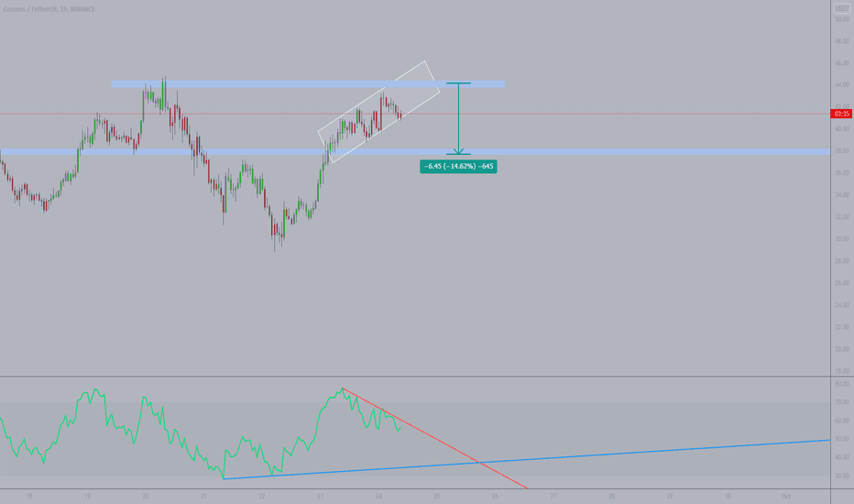Select the white channel rectangle drawing
854x504 pixels.
(x=379, y=112)
